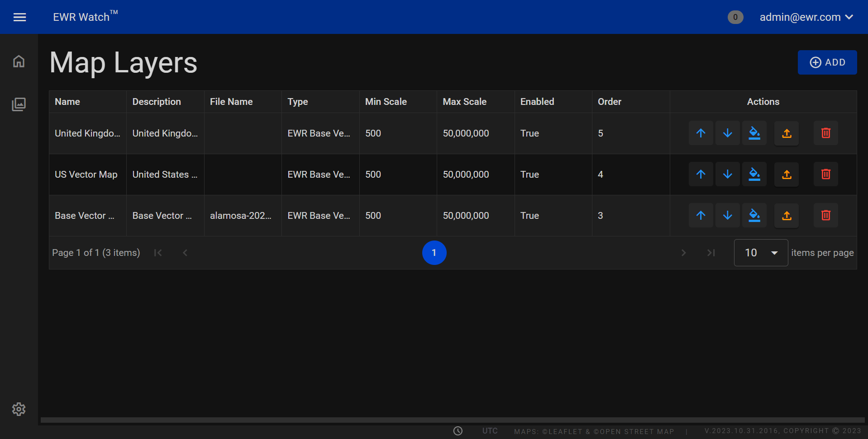This screenshot has width=868, height=439.
Task: Click the United States description cell
Action: click(165, 175)
